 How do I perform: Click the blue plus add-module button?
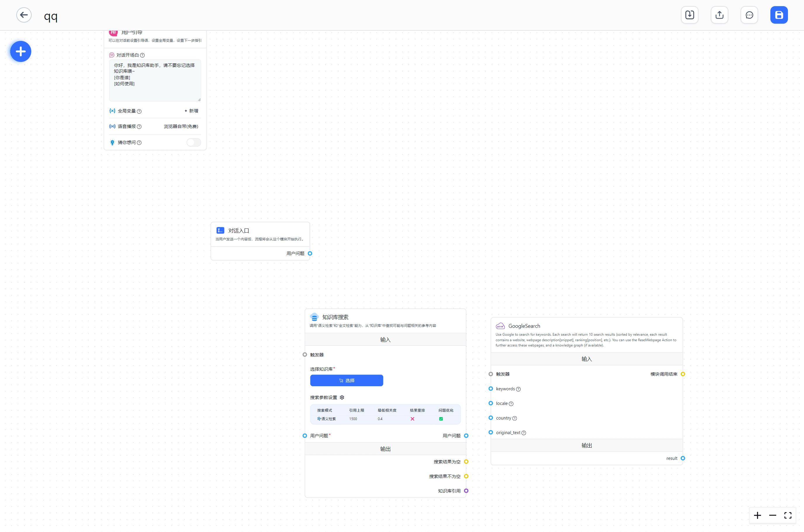click(x=21, y=52)
